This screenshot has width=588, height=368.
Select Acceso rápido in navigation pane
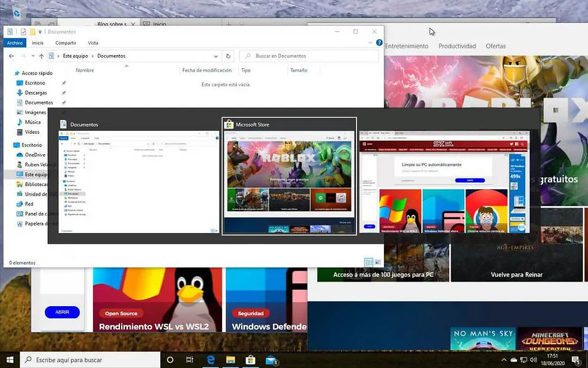[x=37, y=73]
